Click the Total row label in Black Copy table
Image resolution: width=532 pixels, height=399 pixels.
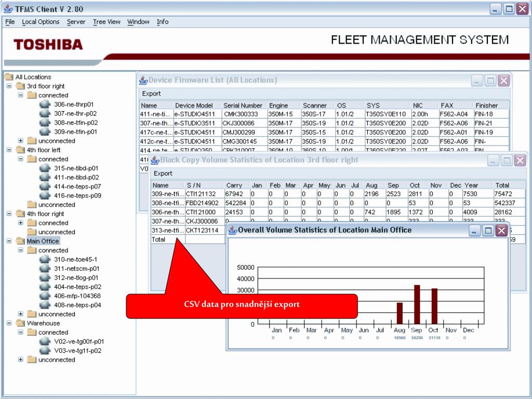(168, 240)
